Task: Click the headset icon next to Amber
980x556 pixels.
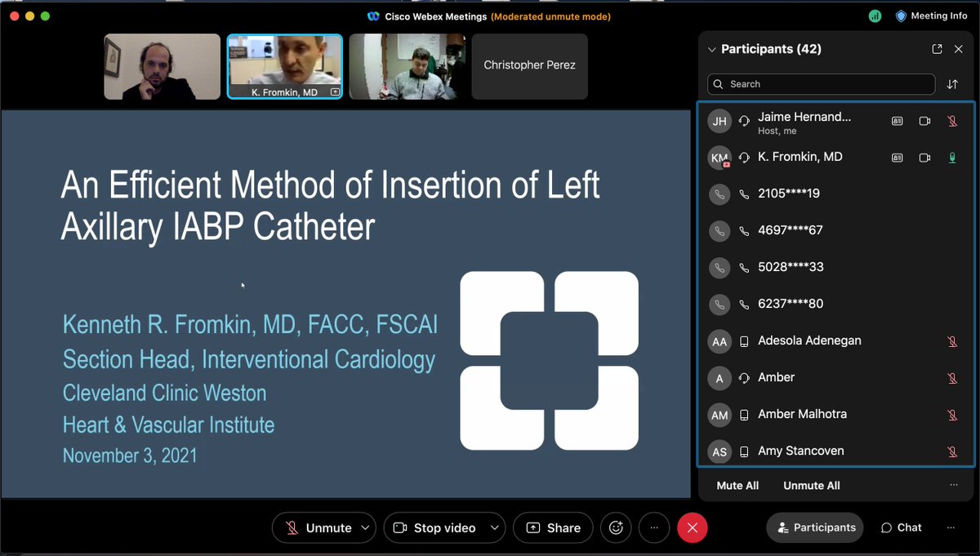Action: click(x=744, y=378)
